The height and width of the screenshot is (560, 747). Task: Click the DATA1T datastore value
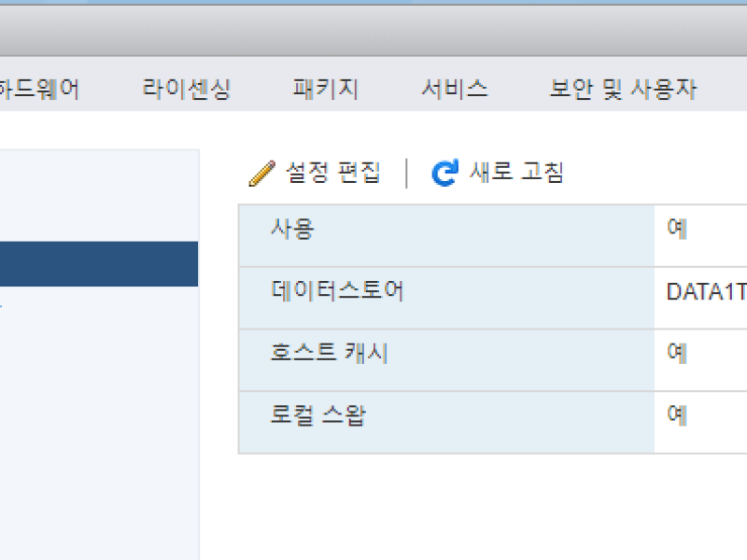click(x=707, y=291)
